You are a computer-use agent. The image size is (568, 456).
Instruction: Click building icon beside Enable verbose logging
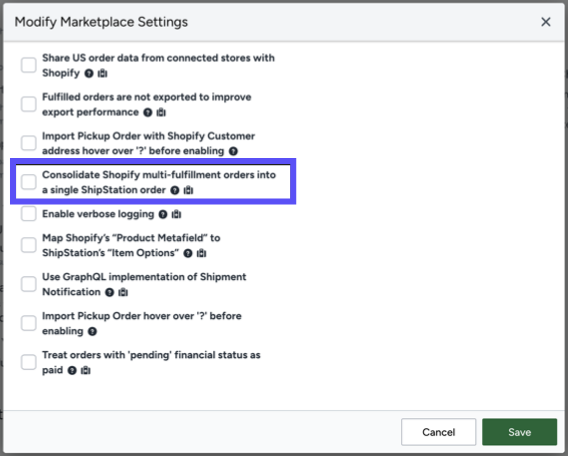point(176,214)
